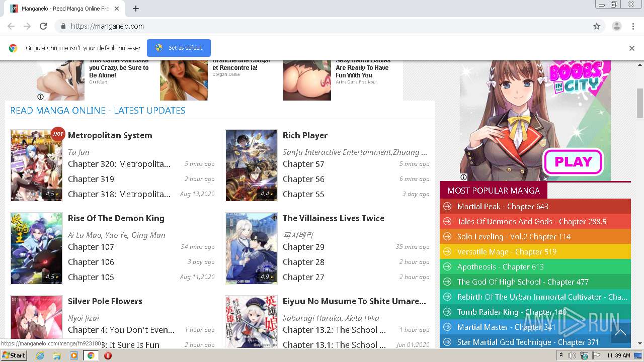
Task: Open Eiyuu No Musume To Shite Umare title
Action: [x=354, y=301]
